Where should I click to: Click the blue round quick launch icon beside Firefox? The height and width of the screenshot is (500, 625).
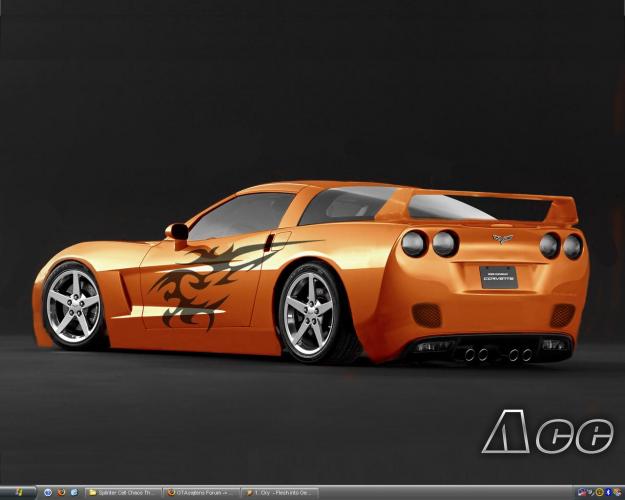pos(47,493)
